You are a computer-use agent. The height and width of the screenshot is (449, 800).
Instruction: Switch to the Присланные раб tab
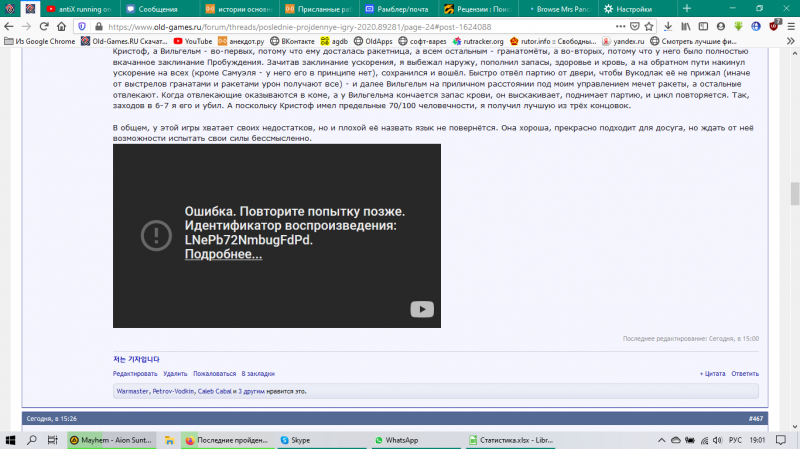coord(319,9)
